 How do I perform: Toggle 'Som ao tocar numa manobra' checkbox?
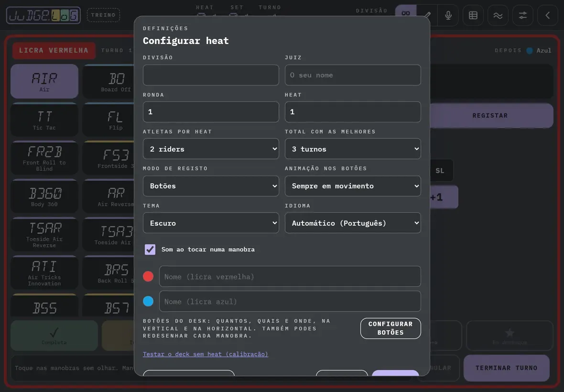click(x=150, y=249)
